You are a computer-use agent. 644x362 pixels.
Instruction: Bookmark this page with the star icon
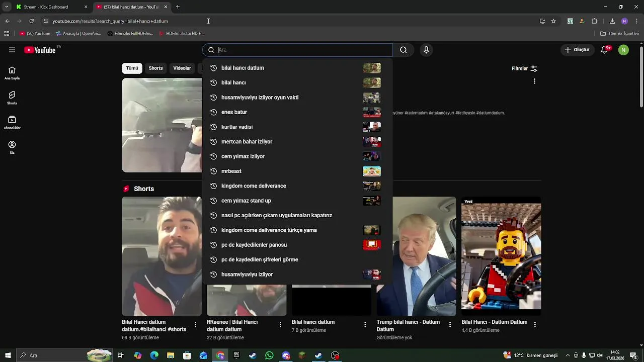pos(553,21)
